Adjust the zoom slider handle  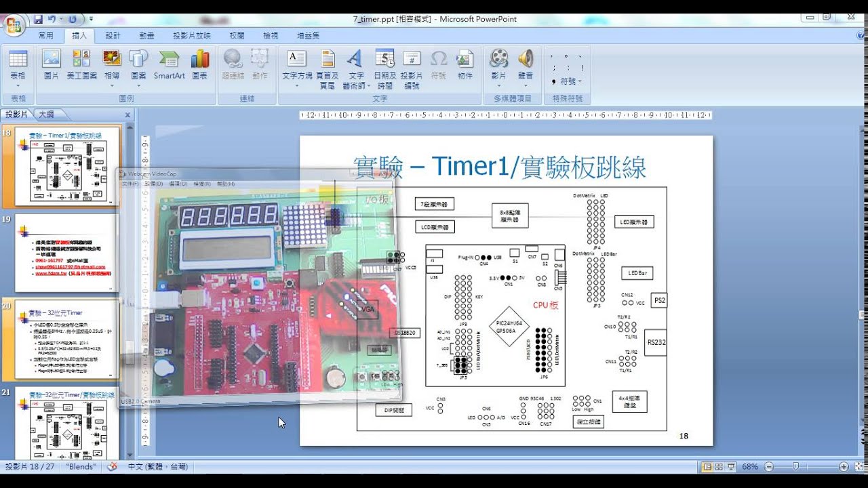click(x=795, y=467)
